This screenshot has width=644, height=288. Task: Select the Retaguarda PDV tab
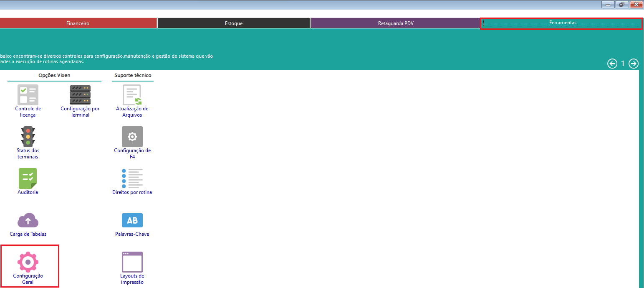click(x=395, y=23)
